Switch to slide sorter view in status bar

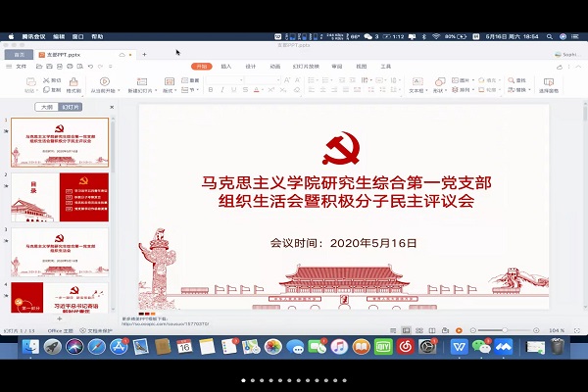pos(419,330)
